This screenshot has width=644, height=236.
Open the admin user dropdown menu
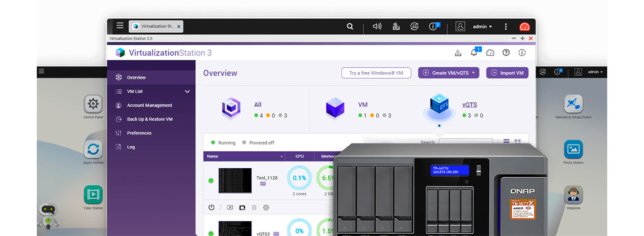[482, 27]
